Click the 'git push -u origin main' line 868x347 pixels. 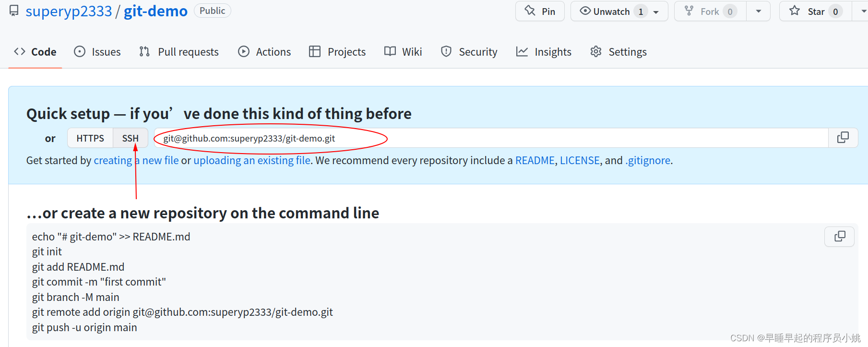point(84,327)
